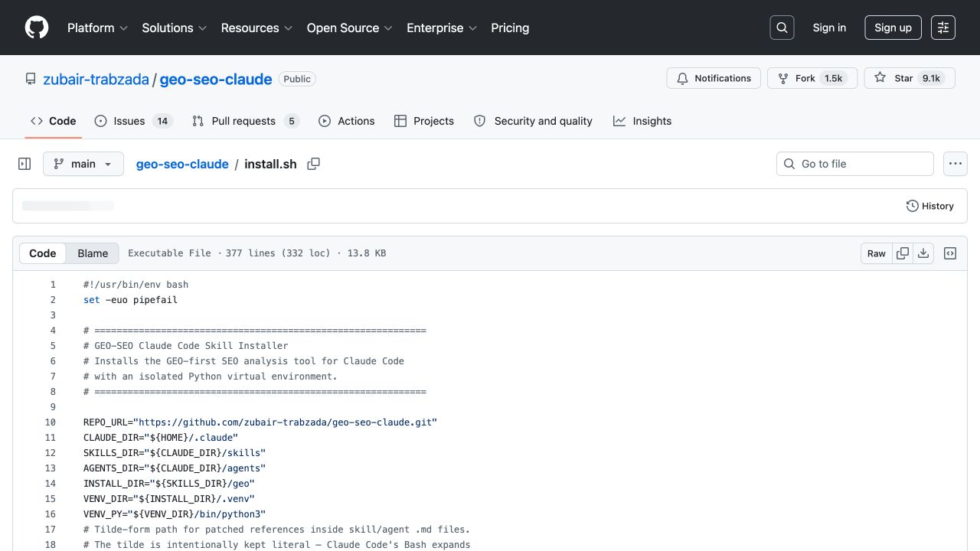
Task: Copy raw file contents icon
Action: point(903,253)
